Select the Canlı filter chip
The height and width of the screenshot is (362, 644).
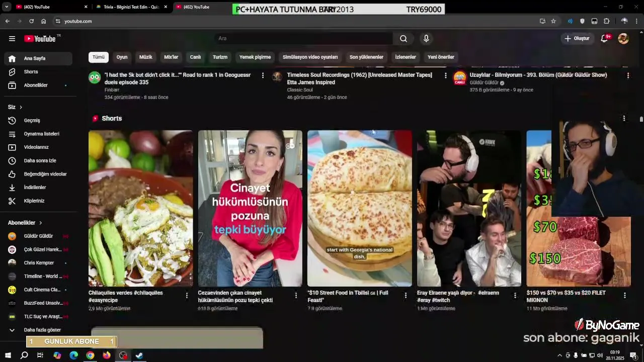[195, 57]
